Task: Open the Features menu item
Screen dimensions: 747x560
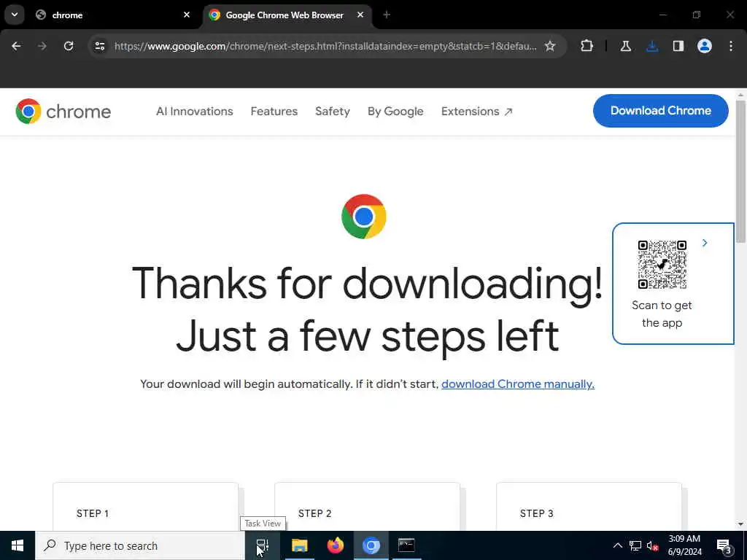Action: [274, 112]
